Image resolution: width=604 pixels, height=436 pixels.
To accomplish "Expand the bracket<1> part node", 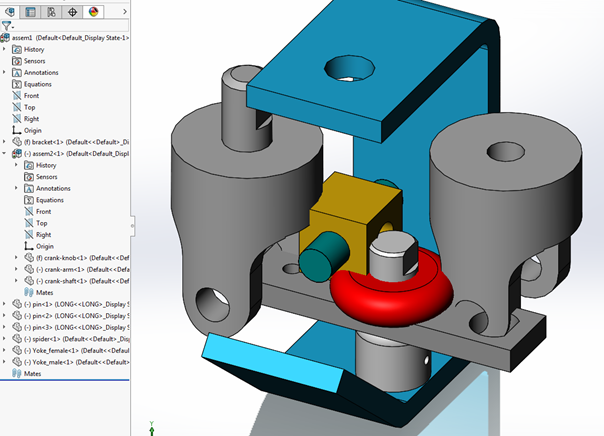I will pos(5,142).
